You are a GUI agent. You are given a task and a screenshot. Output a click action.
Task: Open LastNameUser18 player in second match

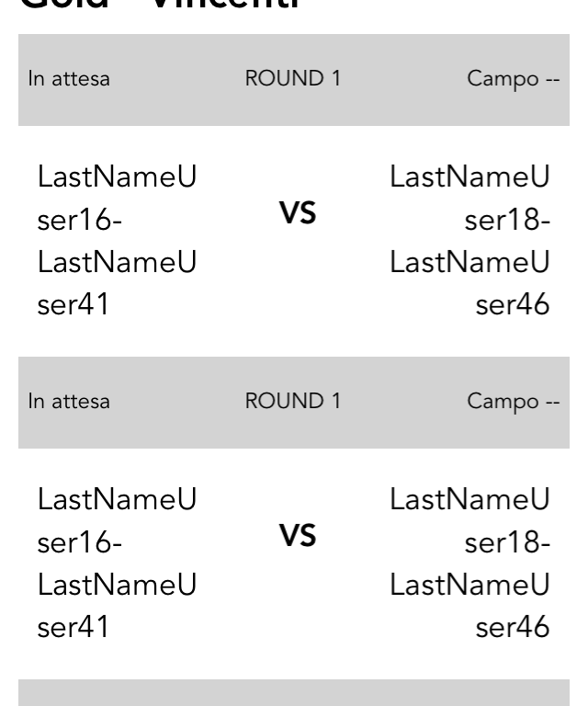469,520
